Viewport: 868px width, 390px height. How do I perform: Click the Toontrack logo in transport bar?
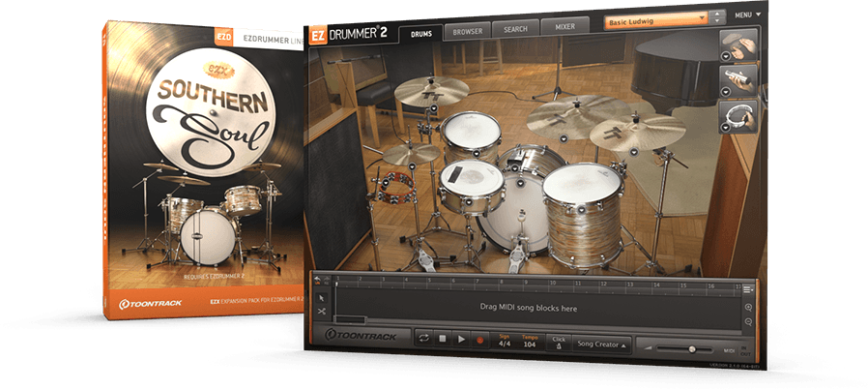point(361,336)
